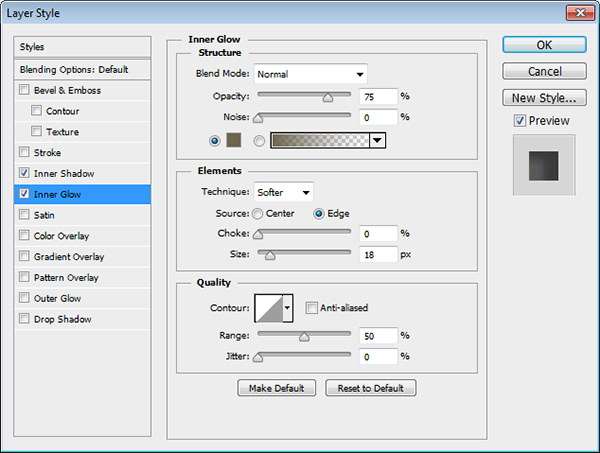Click the Contour curve preview thumbnail

pos(269,308)
